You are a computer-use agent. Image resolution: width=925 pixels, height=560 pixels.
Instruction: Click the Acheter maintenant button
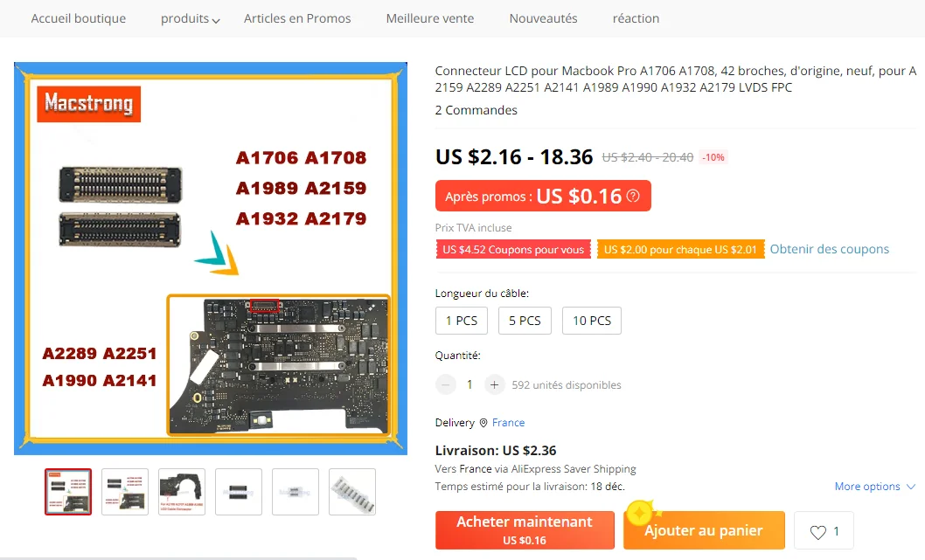pos(525,530)
